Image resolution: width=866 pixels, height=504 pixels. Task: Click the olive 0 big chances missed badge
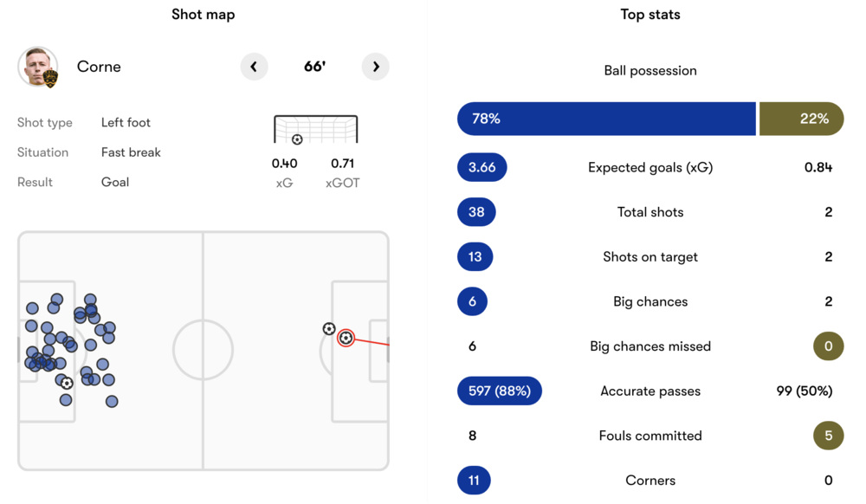828,346
